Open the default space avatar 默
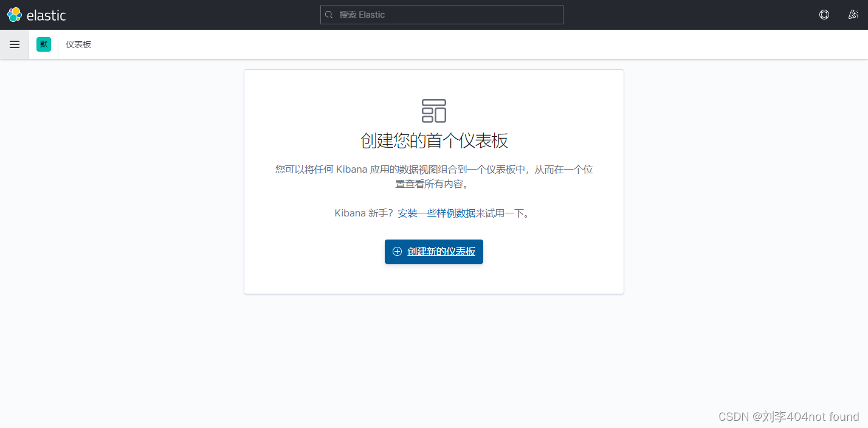The height and width of the screenshot is (428, 868). coord(44,44)
